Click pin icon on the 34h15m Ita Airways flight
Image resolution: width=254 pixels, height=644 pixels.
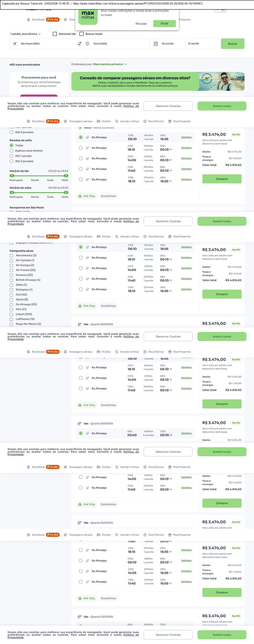[x=87, y=582]
